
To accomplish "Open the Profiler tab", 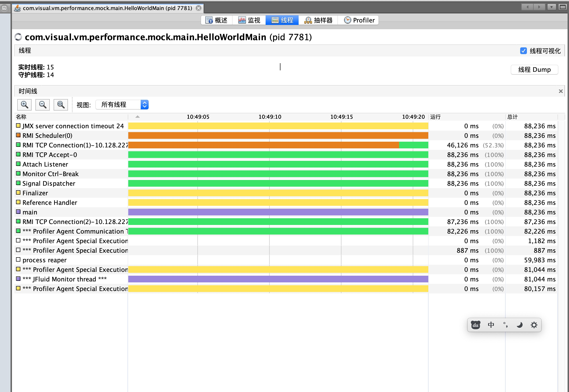I will [x=359, y=20].
